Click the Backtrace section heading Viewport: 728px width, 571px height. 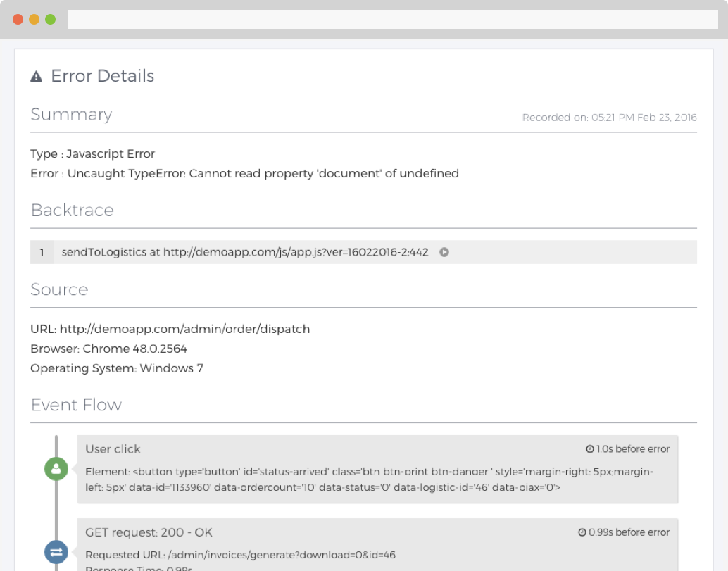72,211
